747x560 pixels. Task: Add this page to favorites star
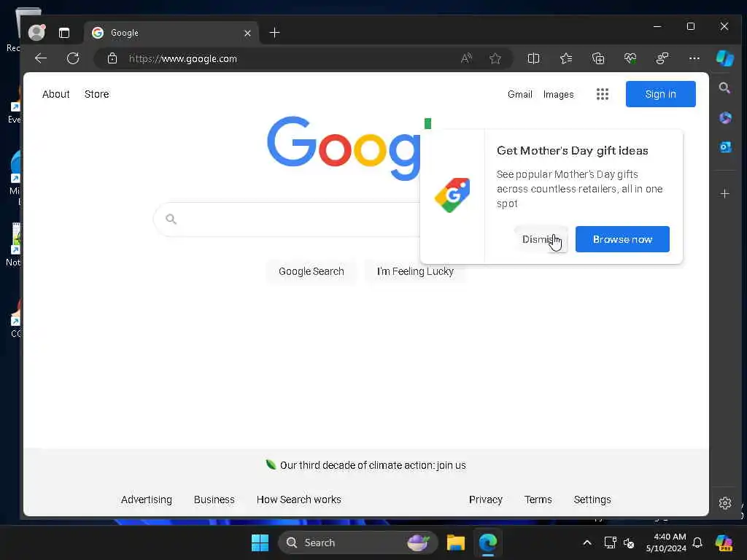tap(495, 58)
